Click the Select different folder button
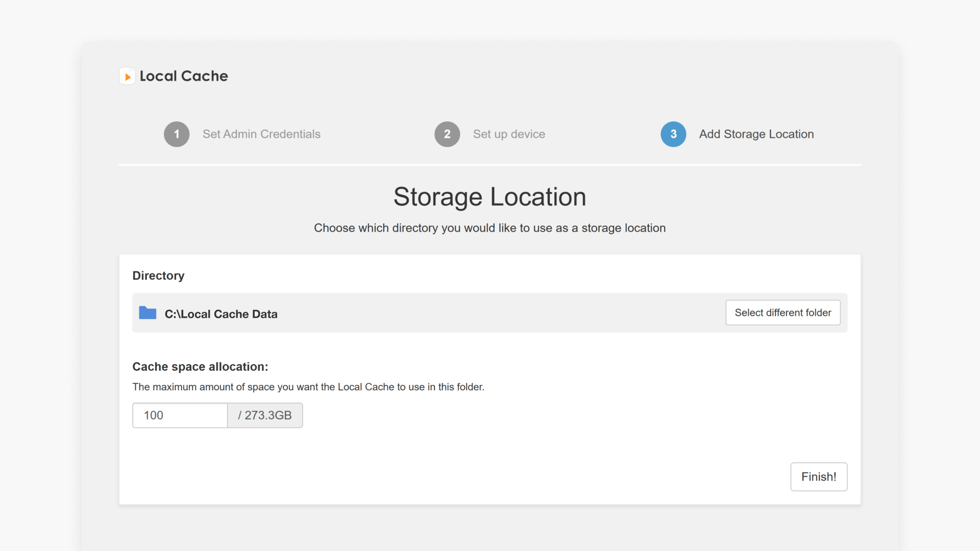 pos(782,312)
